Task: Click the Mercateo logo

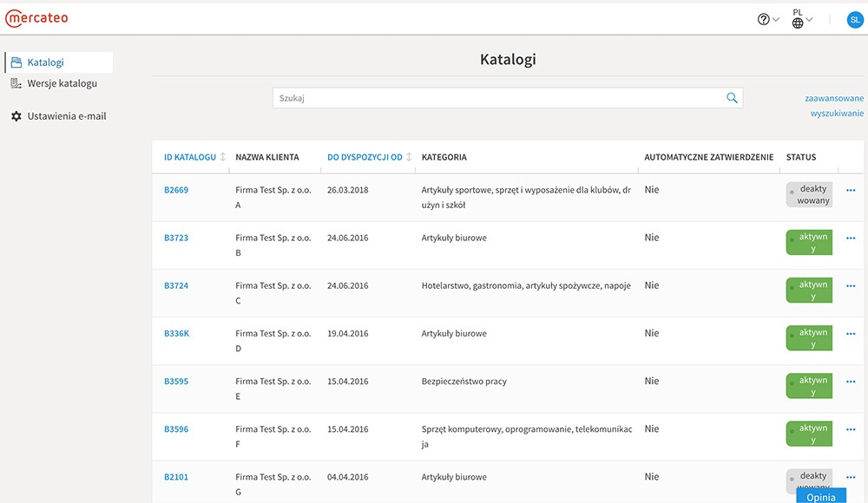Action: click(x=36, y=18)
